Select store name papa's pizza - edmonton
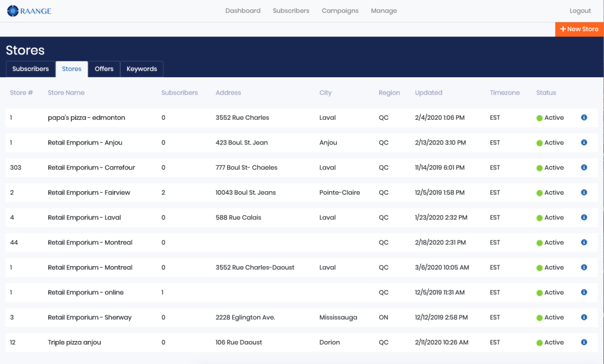 (x=86, y=118)
